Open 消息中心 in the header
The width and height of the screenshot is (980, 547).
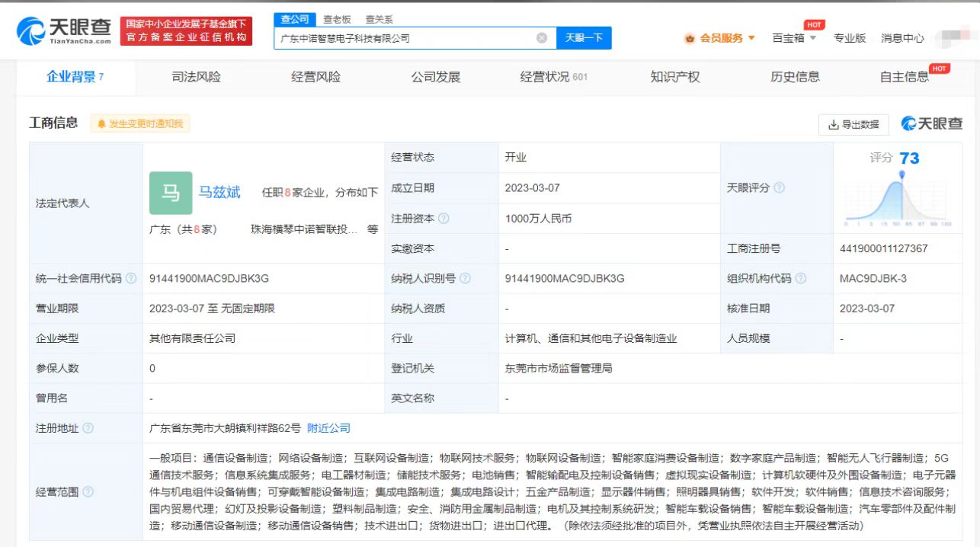[902, 38]
